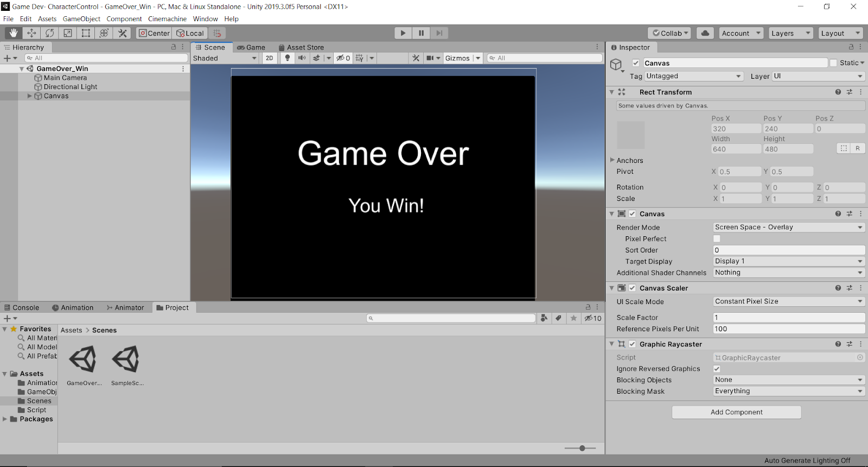
Task: Open the Account dropdown button
Action: pos(741,33)
